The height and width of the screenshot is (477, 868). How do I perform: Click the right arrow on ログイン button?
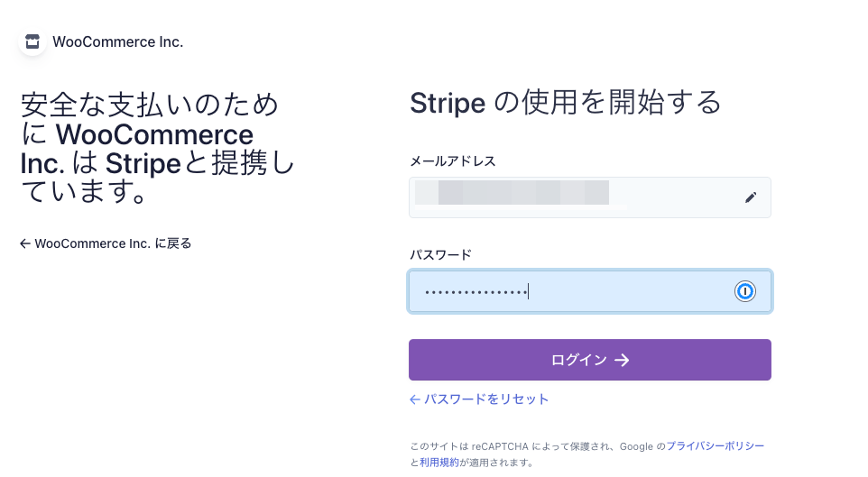tap(622, 361)
